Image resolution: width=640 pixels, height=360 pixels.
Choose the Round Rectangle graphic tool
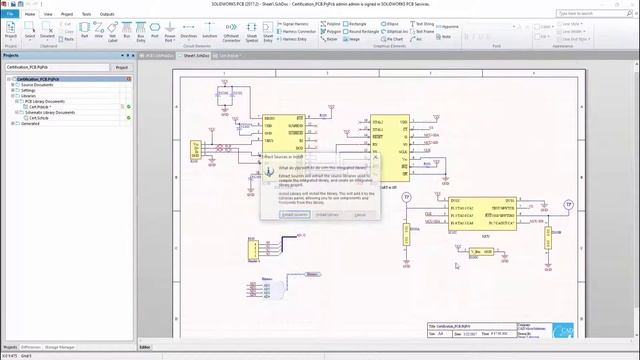361,31
